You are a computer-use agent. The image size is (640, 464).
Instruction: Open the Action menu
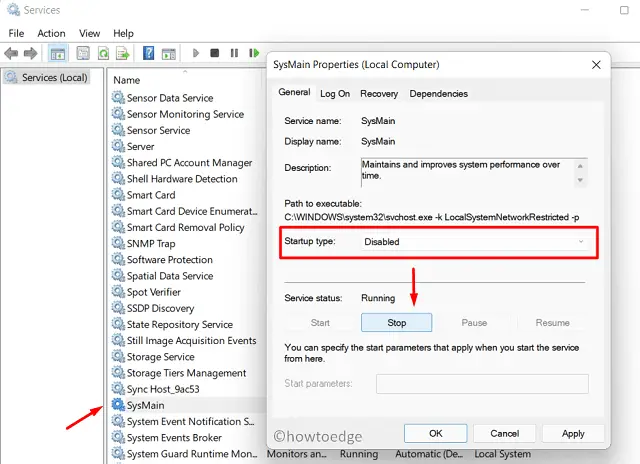pyautogui.click(x=51, y=33)
